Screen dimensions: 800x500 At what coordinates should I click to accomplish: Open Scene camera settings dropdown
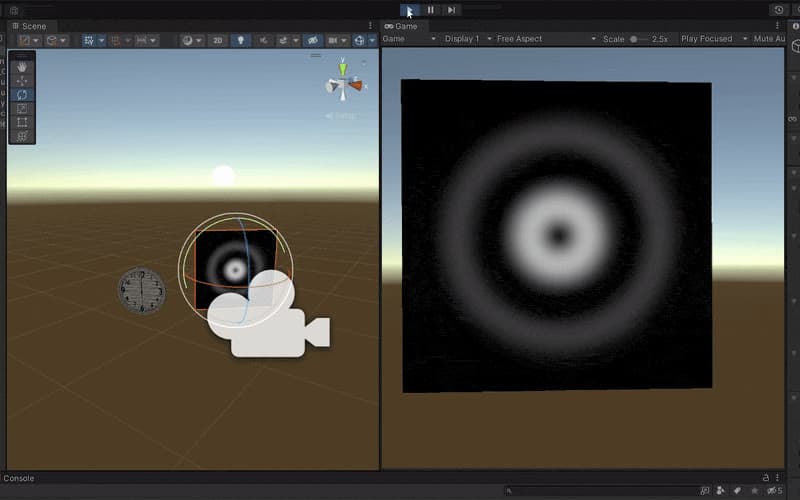pyautogui.click(x=337, y=40)
